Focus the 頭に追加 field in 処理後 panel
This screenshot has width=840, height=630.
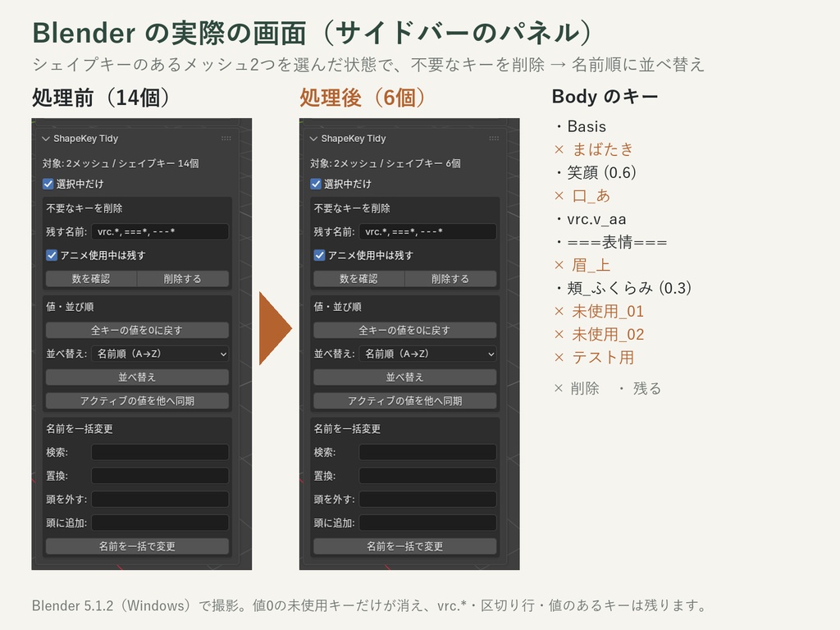tap(427, 523)
